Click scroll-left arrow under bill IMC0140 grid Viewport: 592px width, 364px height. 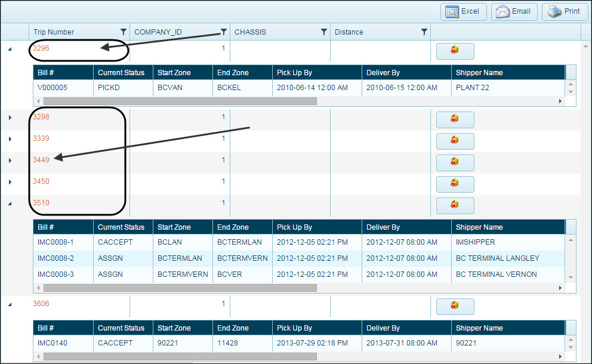tap(38, 356)
